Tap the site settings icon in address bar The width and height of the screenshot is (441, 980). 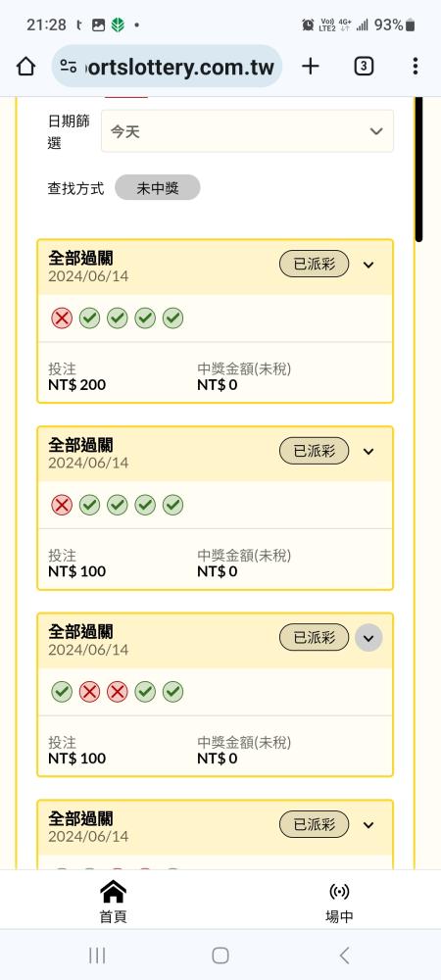(68, 67)
